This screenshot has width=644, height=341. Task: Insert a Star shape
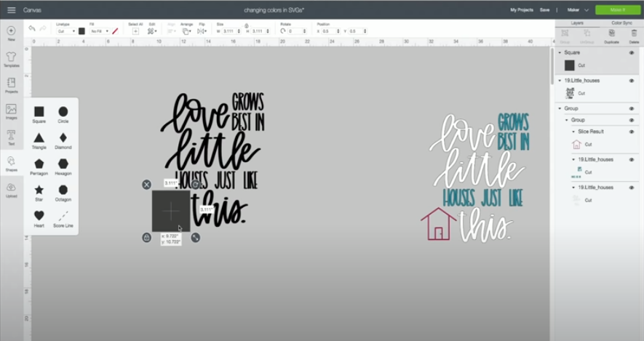click(39, 193)
